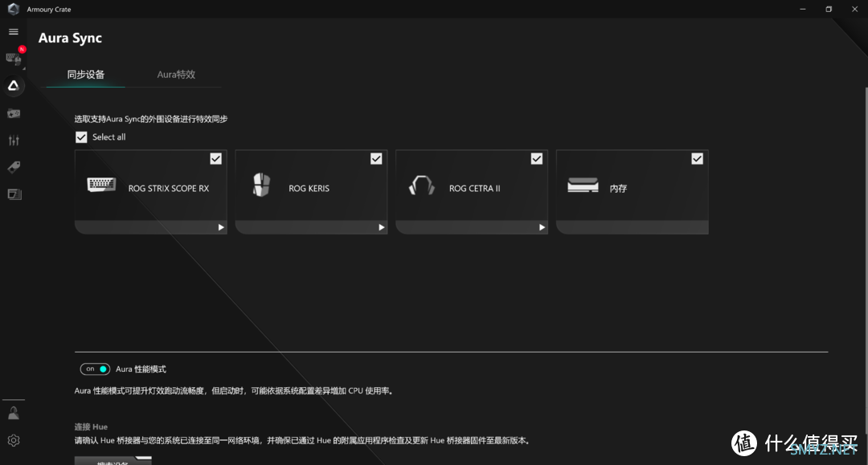Image resolution: width=868 pixels, height=465 pixels.
Task: Uncheck the ROG CETRA II checkbox
Action: 537,159
